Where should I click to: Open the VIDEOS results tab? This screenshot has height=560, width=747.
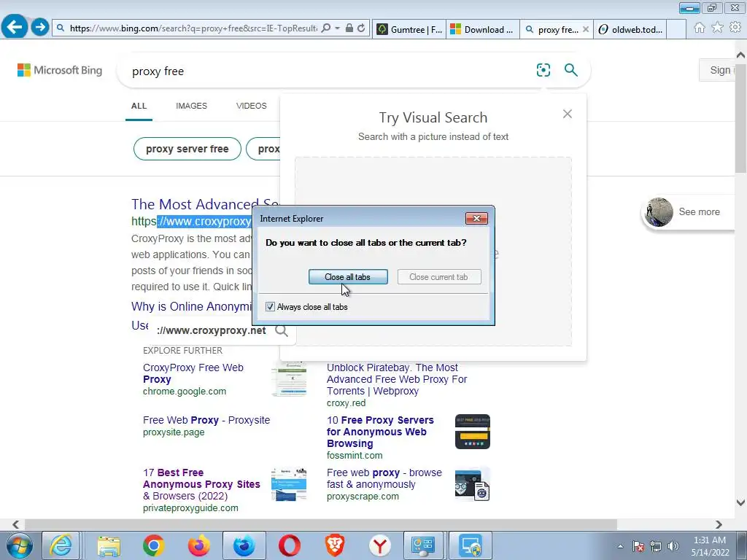(x=251, y=106)
